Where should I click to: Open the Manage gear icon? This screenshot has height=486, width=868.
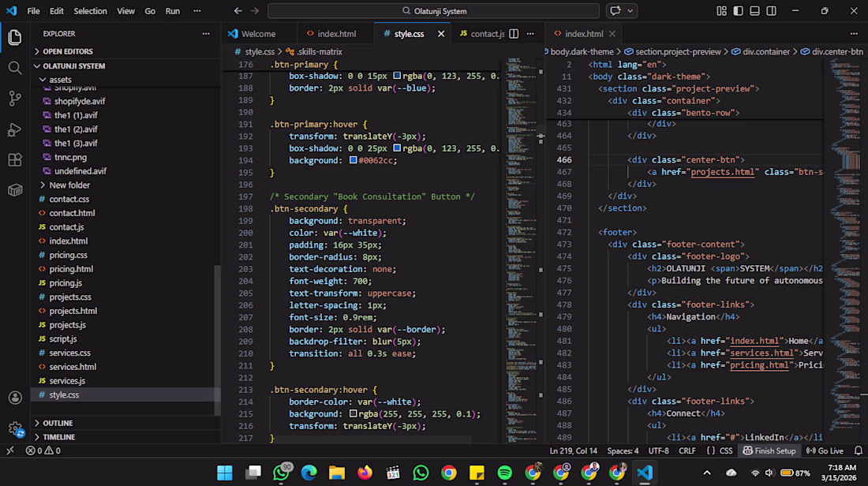14,428
